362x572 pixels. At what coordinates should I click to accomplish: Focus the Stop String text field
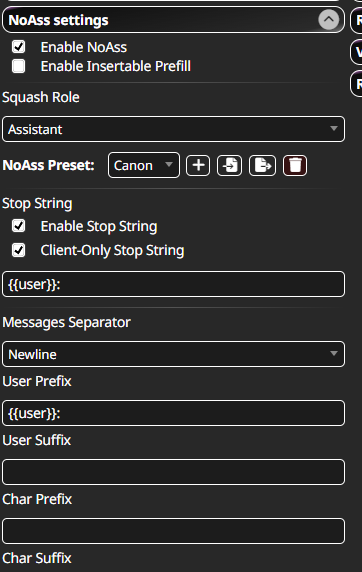pyautogui.click(x=173, y=284)
